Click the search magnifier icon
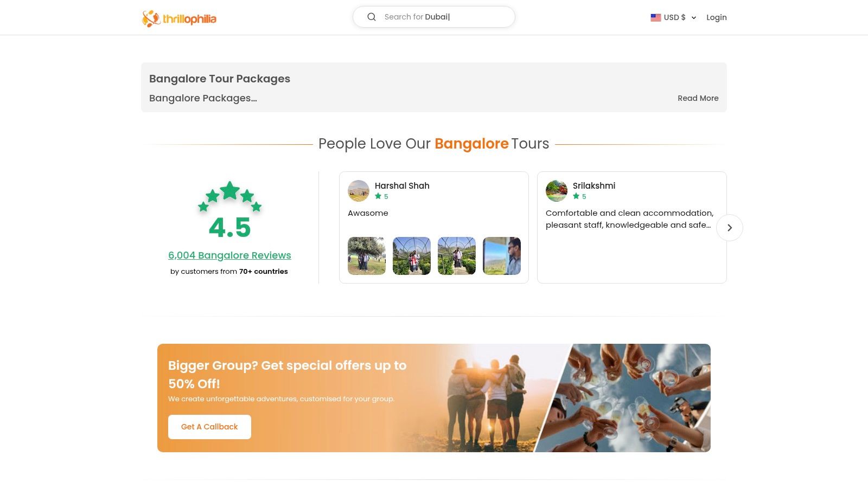The height and width of the screenshot is (488, 868). click(x=371, y=17)
